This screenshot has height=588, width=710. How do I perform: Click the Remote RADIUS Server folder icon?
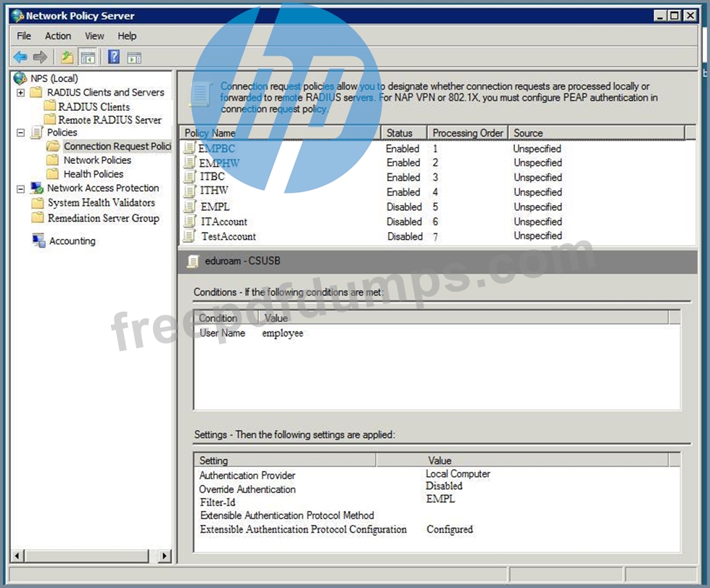pos(50,120)
